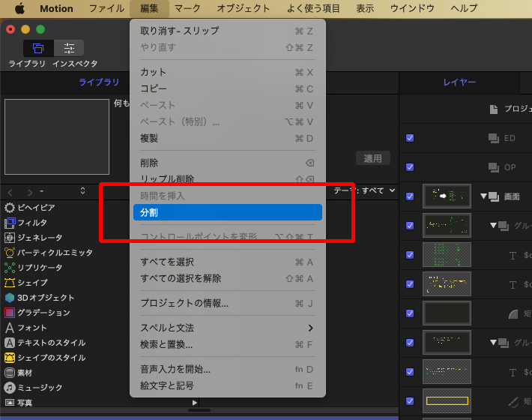Collapse the 画面 group disclosure triangle
The width and height of the screenshot is (532, 420).
[x=483, y=196]
